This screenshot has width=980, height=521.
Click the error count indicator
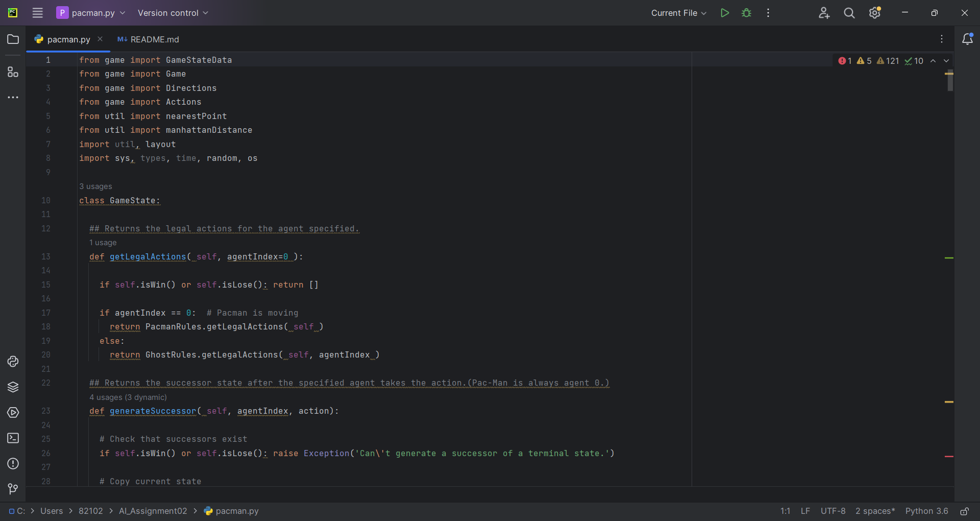point(845,61)
